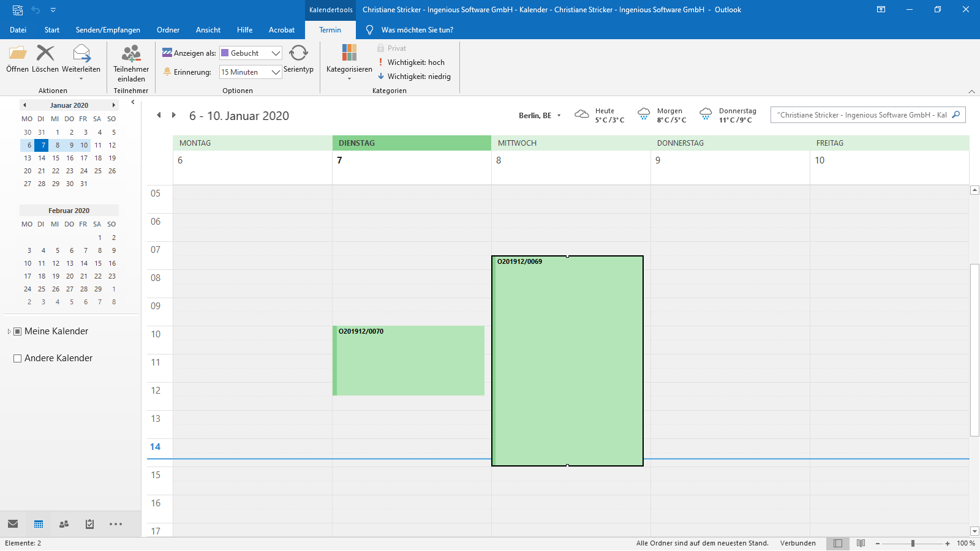The height and width of the screenshot is (551, 980).
Task: Click Teilnehmer einladen icon
Action: coord(131,54)
